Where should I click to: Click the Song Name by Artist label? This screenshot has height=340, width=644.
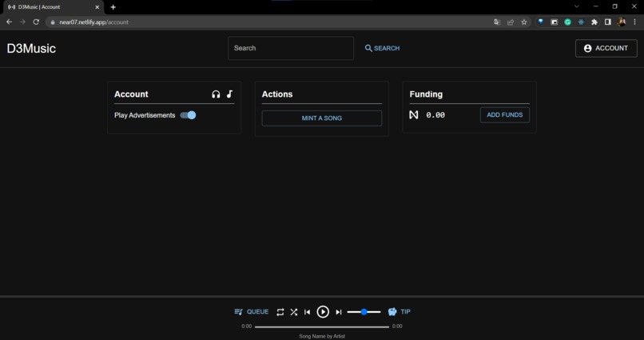[x=321, y=336]
